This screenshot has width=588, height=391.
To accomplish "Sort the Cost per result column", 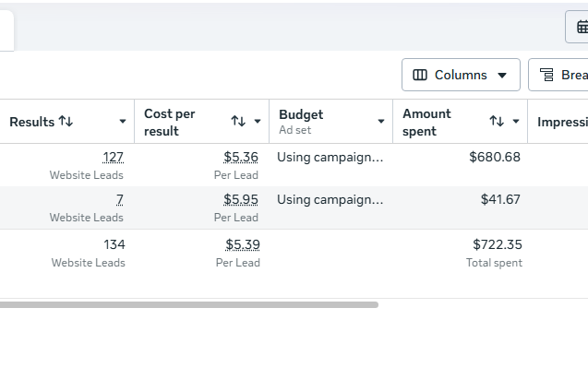I will click(238, 121).
